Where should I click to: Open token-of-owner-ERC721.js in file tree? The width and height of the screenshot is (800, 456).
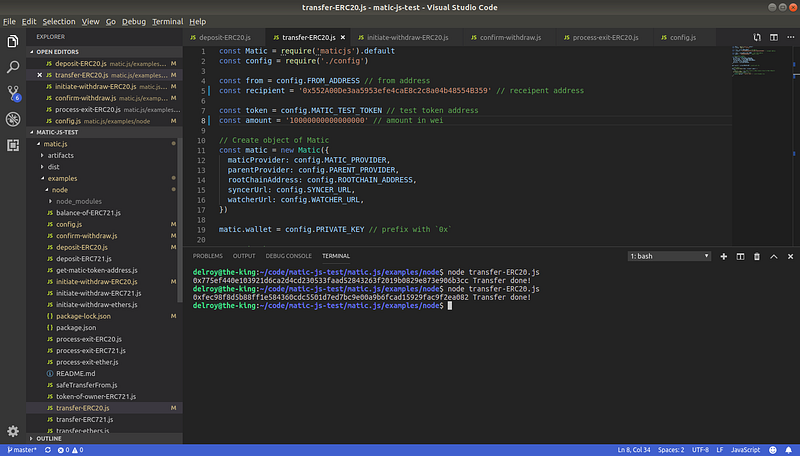pos(104,396)
